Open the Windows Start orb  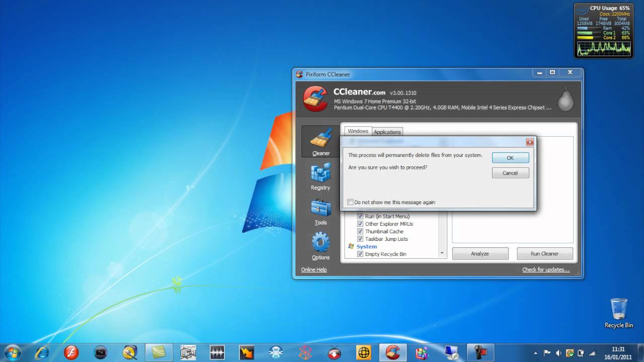[x=12, y=352]
